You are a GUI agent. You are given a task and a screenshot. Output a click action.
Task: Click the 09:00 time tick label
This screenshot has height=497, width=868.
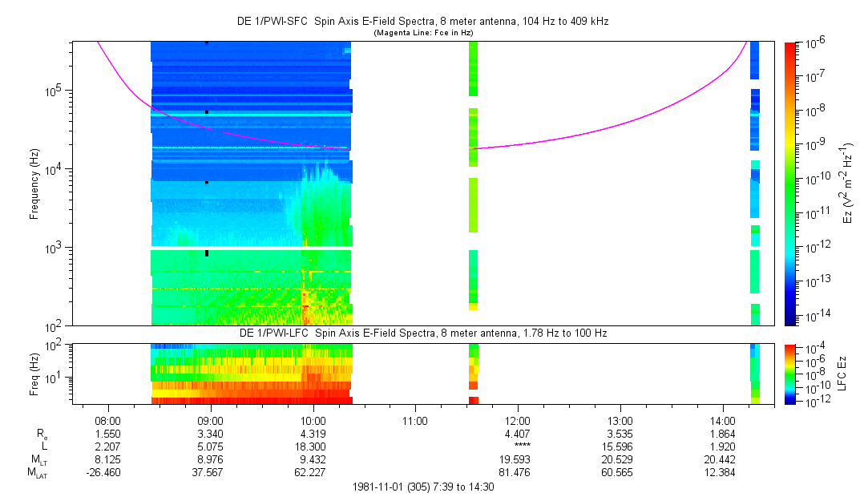(210, 420)
